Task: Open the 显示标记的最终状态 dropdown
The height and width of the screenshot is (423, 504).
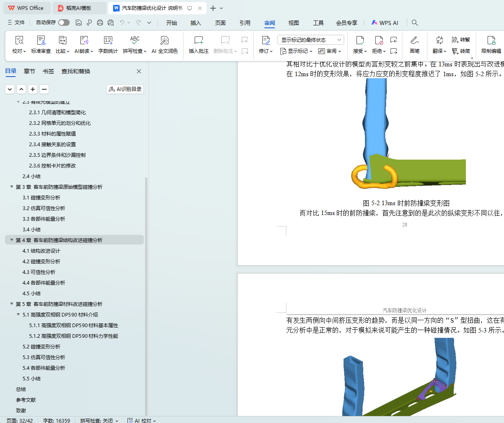Action: pos(311,40)
